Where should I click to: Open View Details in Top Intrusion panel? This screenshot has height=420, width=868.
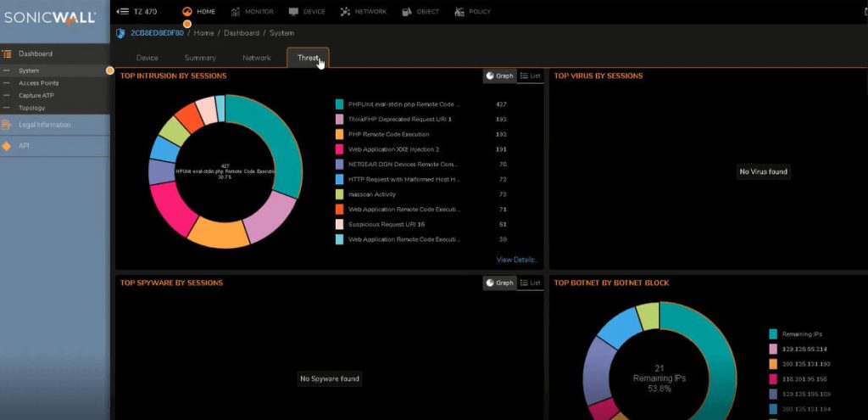pyautogui.click(x=517, y=260)
